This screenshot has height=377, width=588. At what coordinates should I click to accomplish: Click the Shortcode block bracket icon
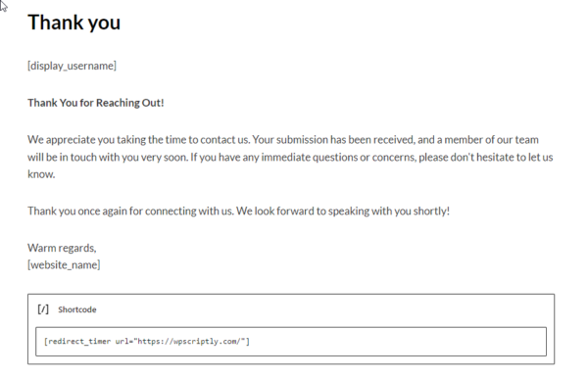(43, 309)
